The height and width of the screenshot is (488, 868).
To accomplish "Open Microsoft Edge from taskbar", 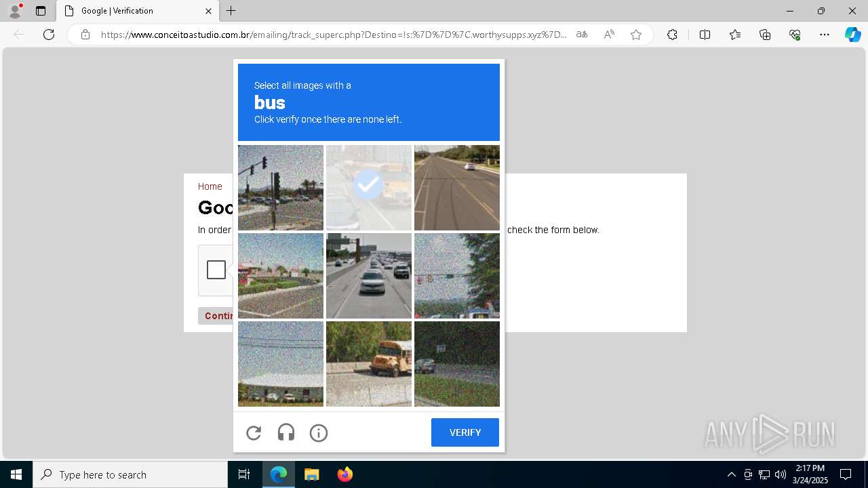I will point(279,474).
